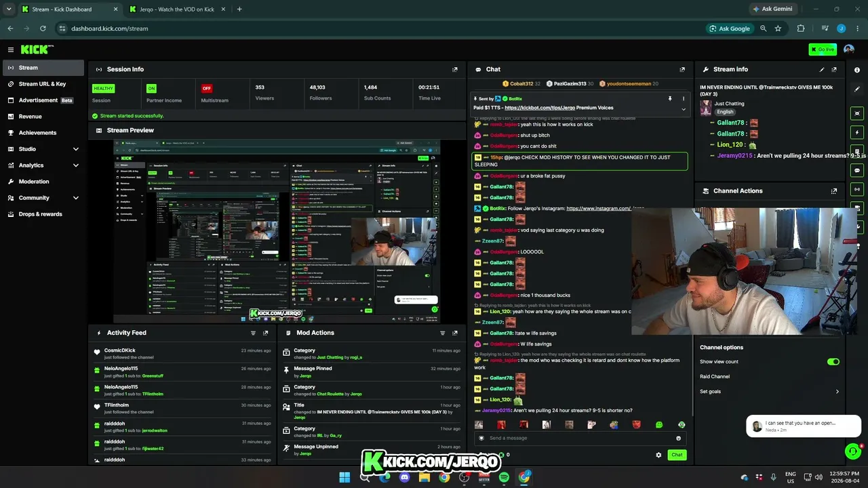Pop out the Activity Feed panel
This screenshot has height=488, width=868.
point(266,333)
